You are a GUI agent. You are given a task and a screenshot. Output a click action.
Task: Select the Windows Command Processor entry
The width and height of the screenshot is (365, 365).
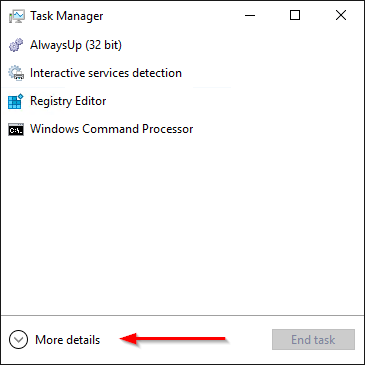182,129
